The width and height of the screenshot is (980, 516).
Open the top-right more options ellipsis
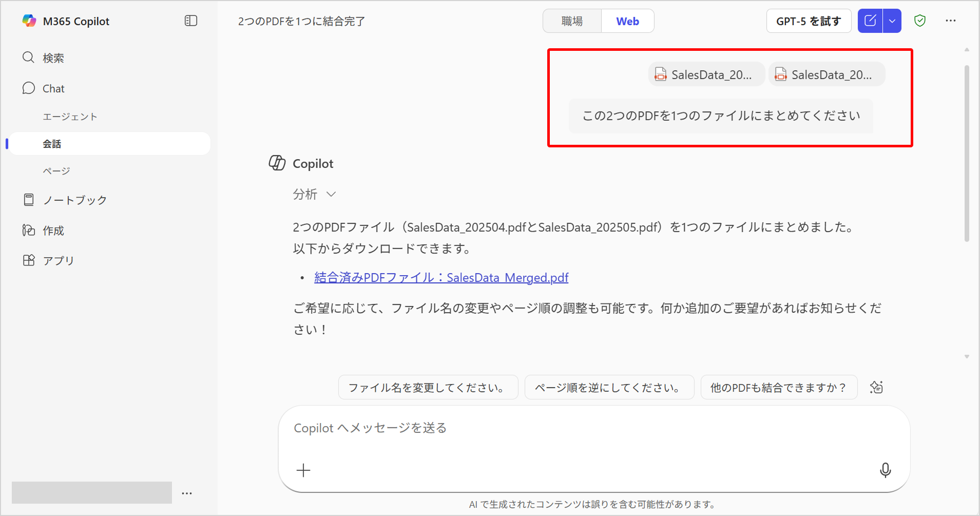pos(950,21)
